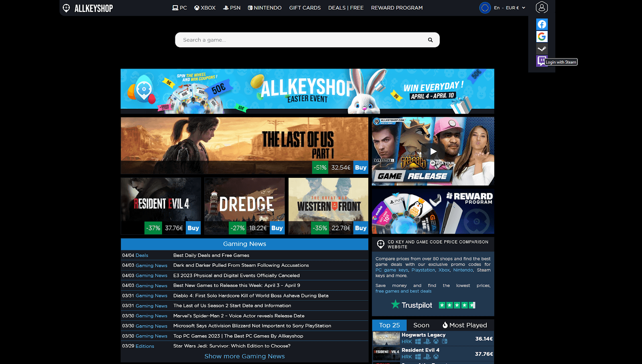Image resolution: width=642 pixels, height=364 pixels.
Task: Click the Allkeyshop logo icon
Action: pyautogui.click(x=67, y=8)
